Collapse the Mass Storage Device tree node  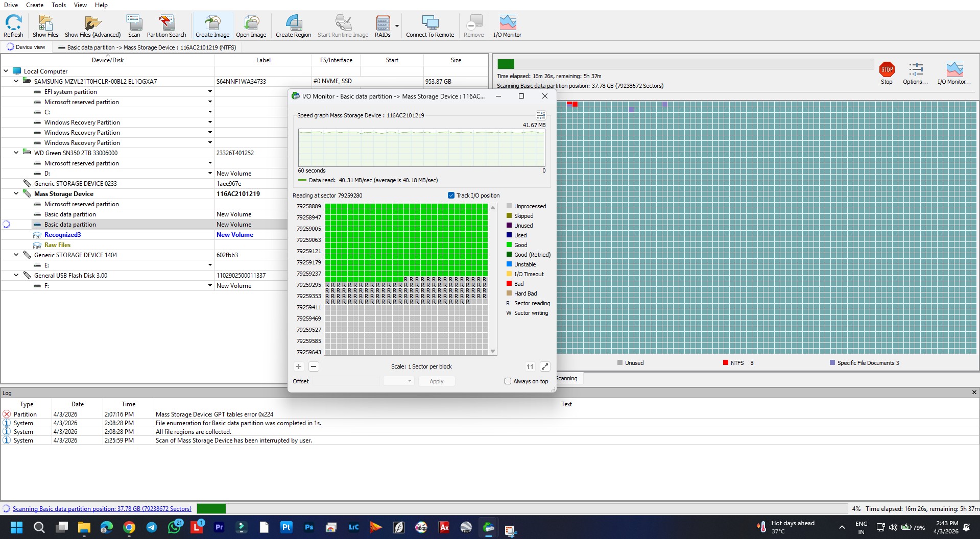point(16,194)
